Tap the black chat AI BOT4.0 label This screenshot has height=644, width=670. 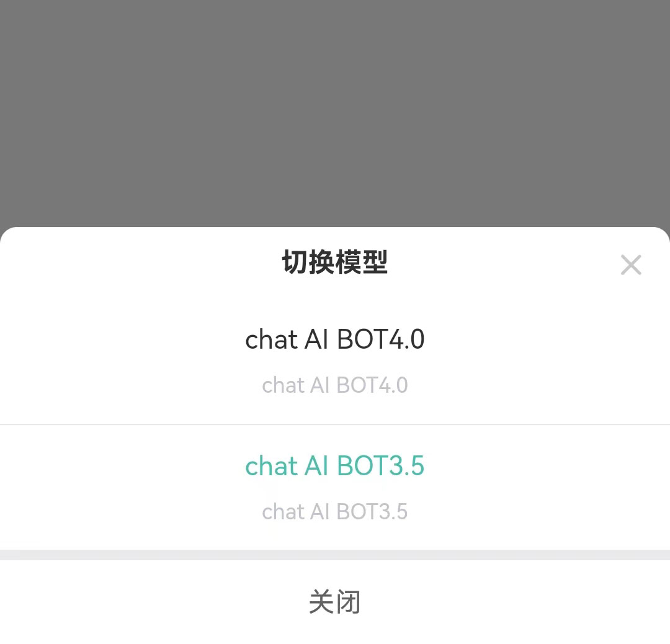coord(334,339)
